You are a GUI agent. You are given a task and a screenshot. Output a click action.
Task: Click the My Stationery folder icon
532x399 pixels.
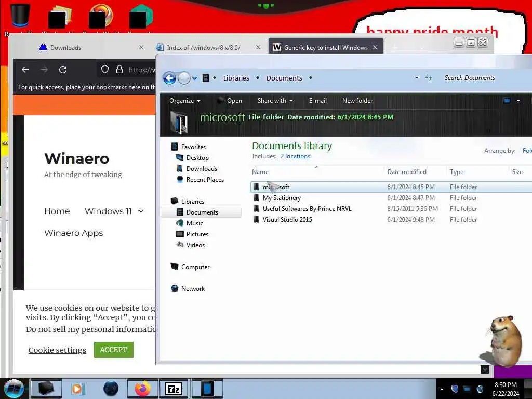(x=256, y=198)
